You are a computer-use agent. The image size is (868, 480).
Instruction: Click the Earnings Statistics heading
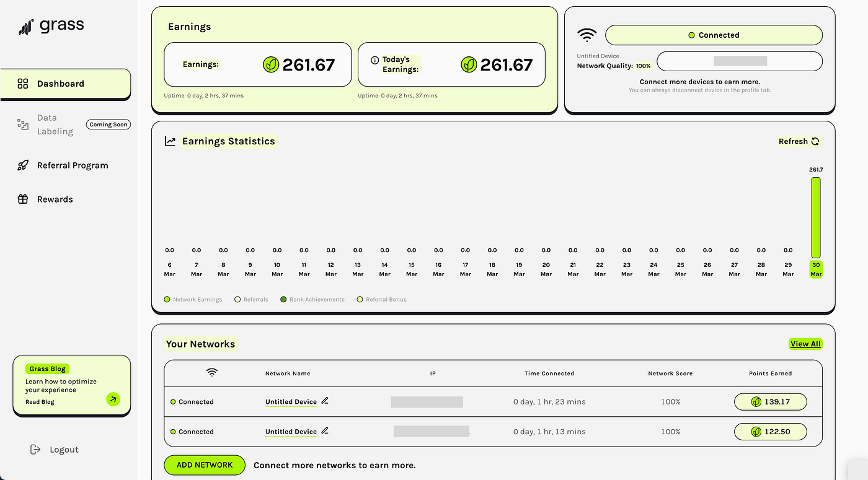228,141
